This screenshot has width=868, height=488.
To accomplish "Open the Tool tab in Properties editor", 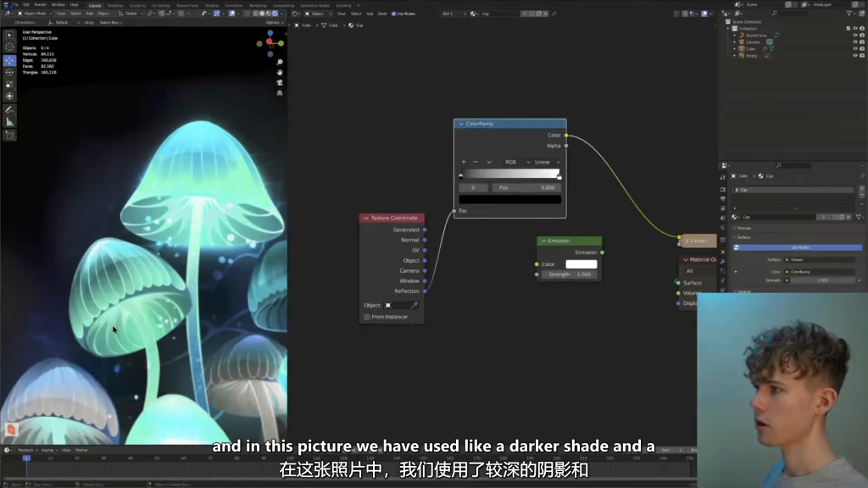I will point(722,178).
